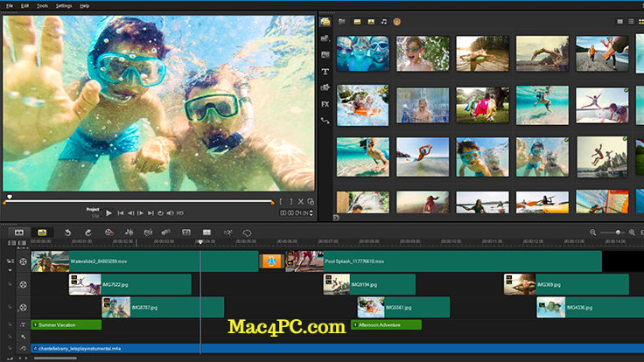Redo the last action
The image size is (644, 362).
click(87, 233)
